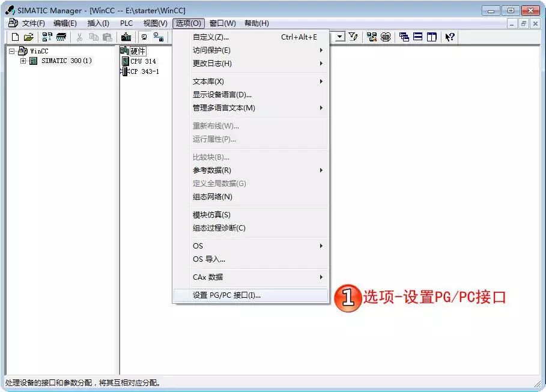Click the SIMATIC 300 station icon
Image resolution: width=546 pixels, height=392 pixels.
(34, 61)
